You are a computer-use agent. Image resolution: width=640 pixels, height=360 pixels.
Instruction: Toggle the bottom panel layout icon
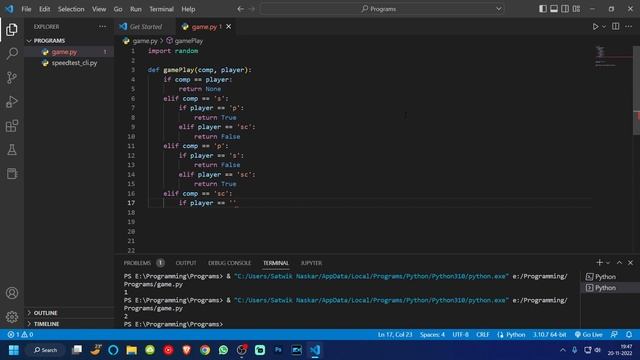coord(554,9)
